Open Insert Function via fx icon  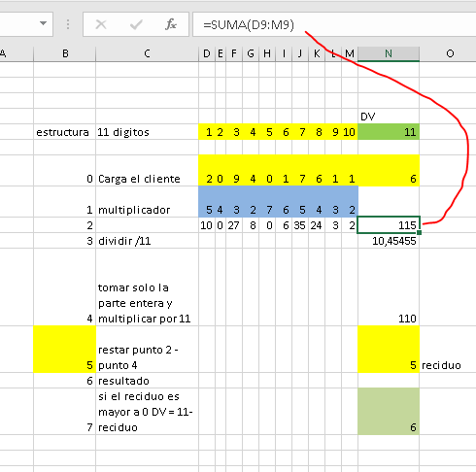[171, 24]
